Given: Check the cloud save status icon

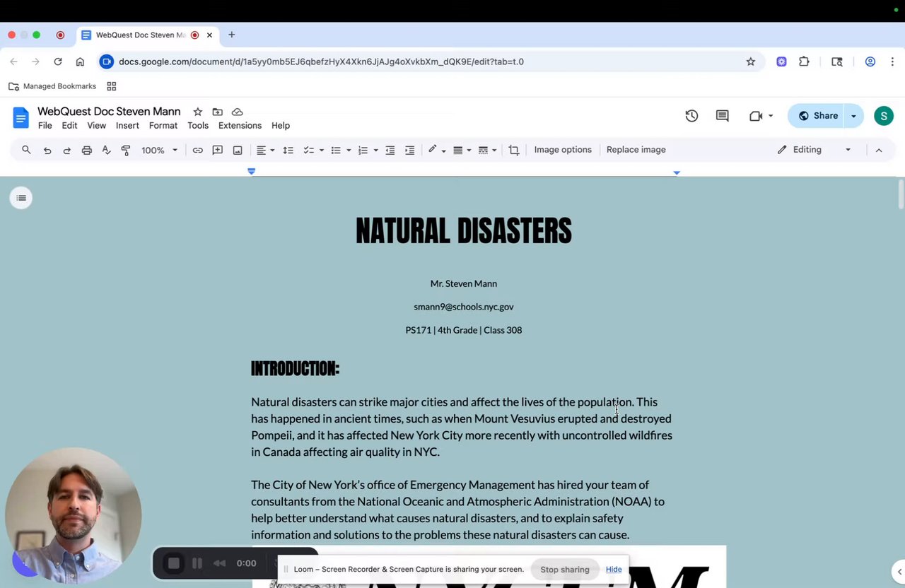Looking at the screenshot, I should pyautogui.click(x=238, y=112).
